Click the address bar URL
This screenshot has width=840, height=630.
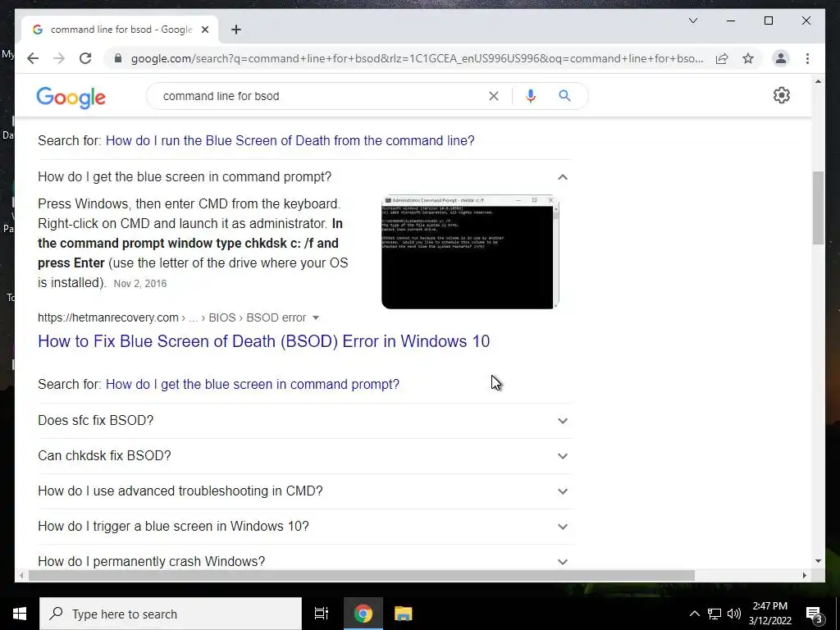pyautogui.click(x=417, y=58)
